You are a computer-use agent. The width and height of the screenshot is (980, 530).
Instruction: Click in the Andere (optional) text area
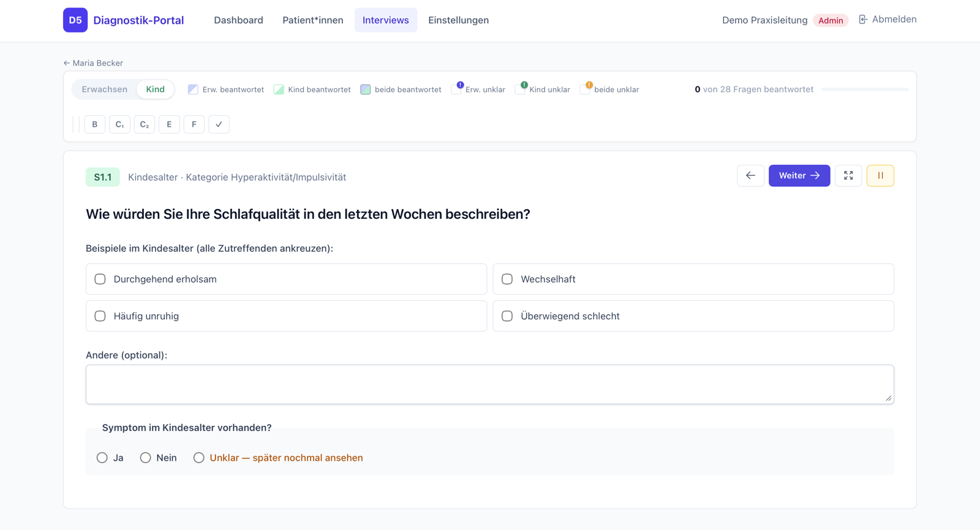[490, 385]
